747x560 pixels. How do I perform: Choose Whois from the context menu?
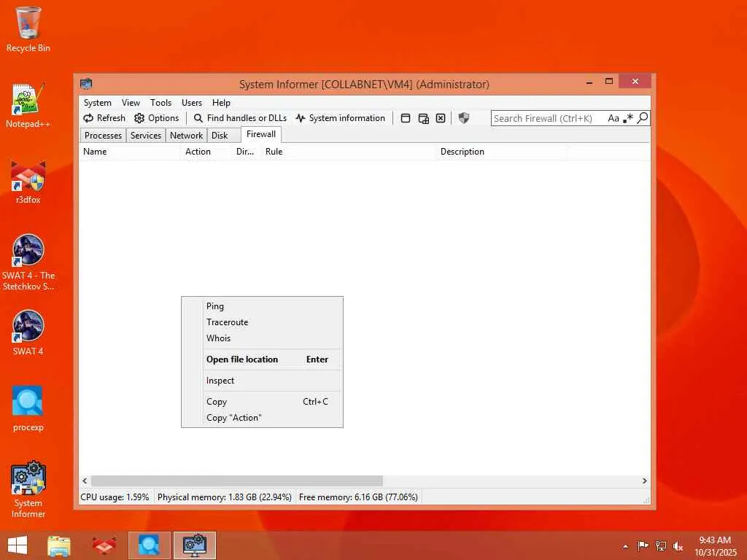click(x=262, y=338)
